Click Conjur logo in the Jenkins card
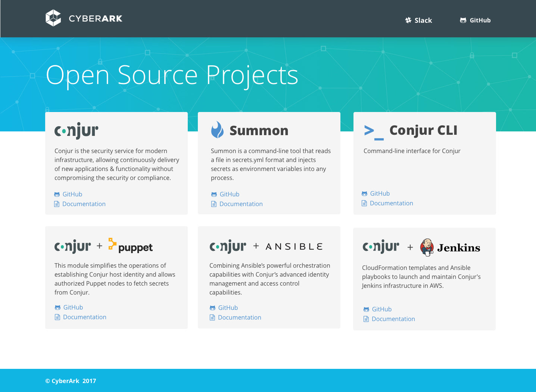Screen dimensions: 536x392 tap(381, 246)
